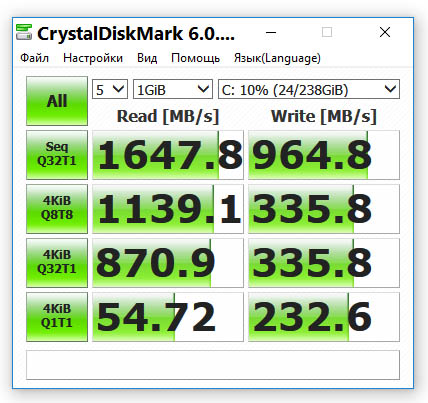Start the 4KiB Q8T8 test
The width and height of the screenshot is (428, 403).
pyautogui.click(x=57, y=209)
